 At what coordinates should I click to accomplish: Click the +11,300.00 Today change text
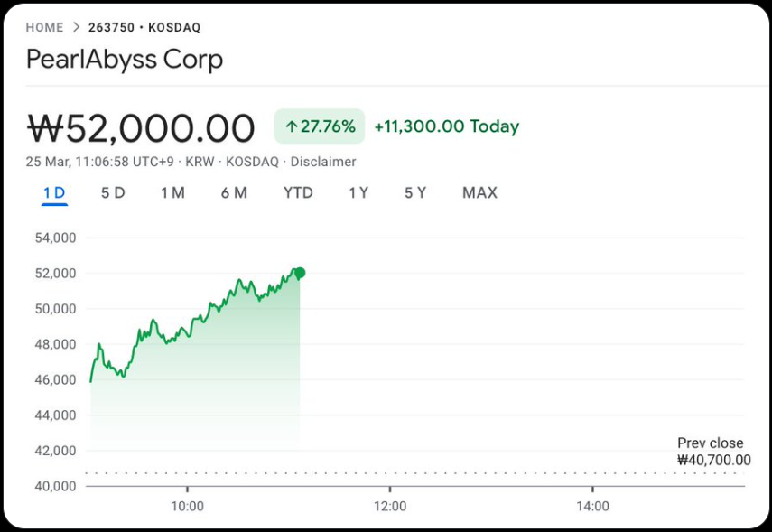(x=446, y=126)
